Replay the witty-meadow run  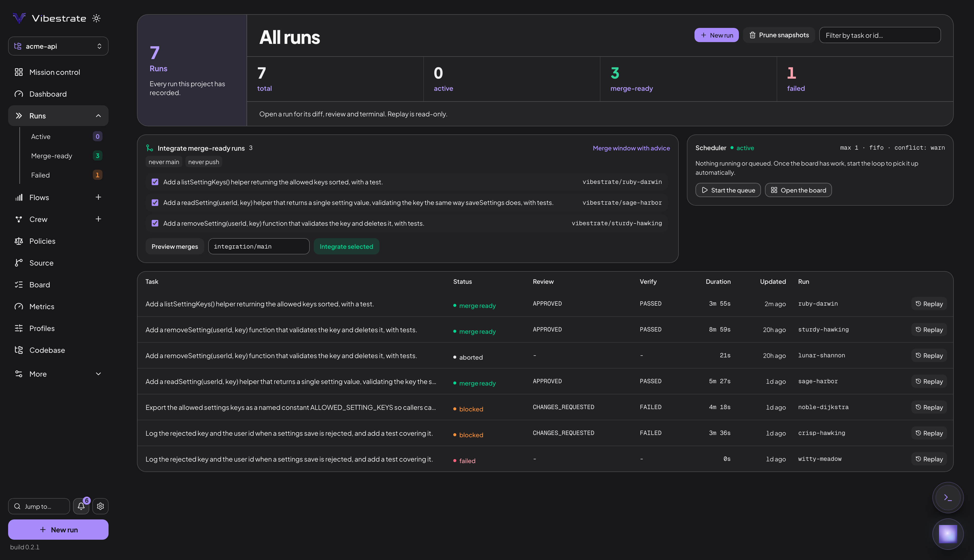(929, 459)
